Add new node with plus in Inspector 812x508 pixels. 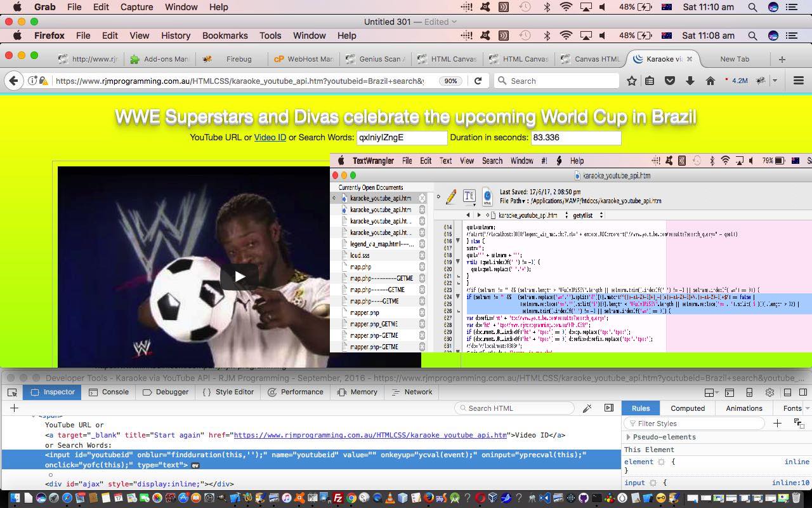(x=14, y=408)
